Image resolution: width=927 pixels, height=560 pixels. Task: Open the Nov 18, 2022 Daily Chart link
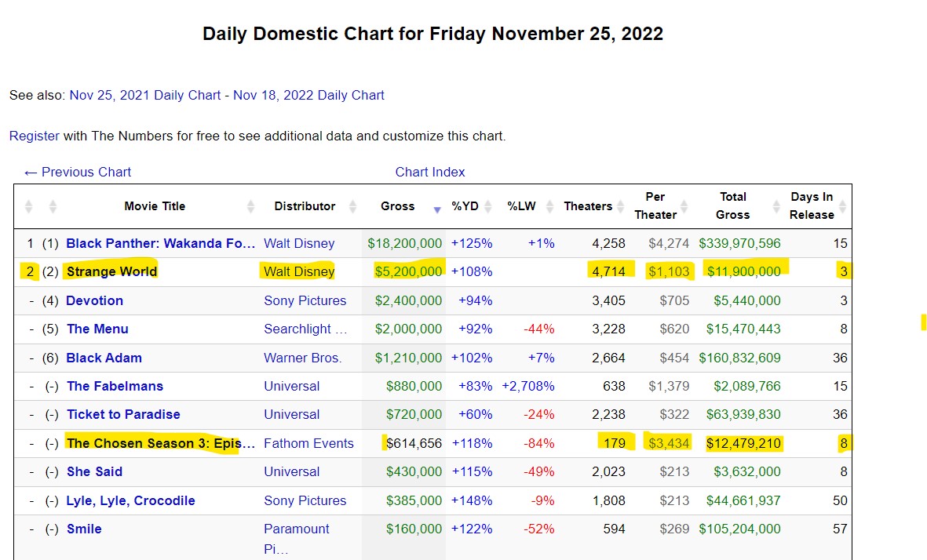click(308, 95)
